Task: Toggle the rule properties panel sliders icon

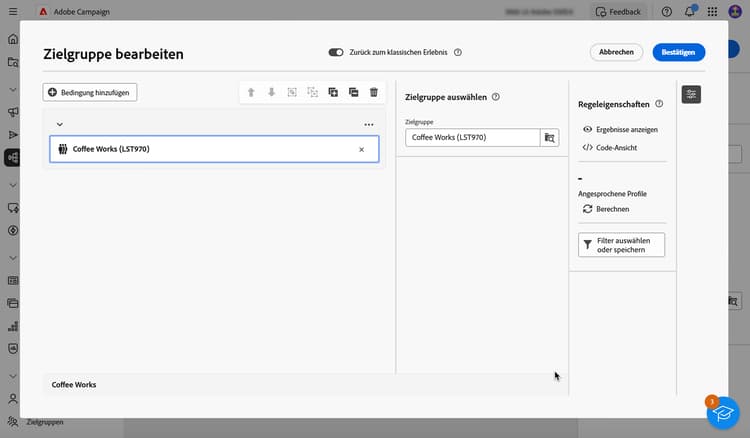Action: point(691,94)
